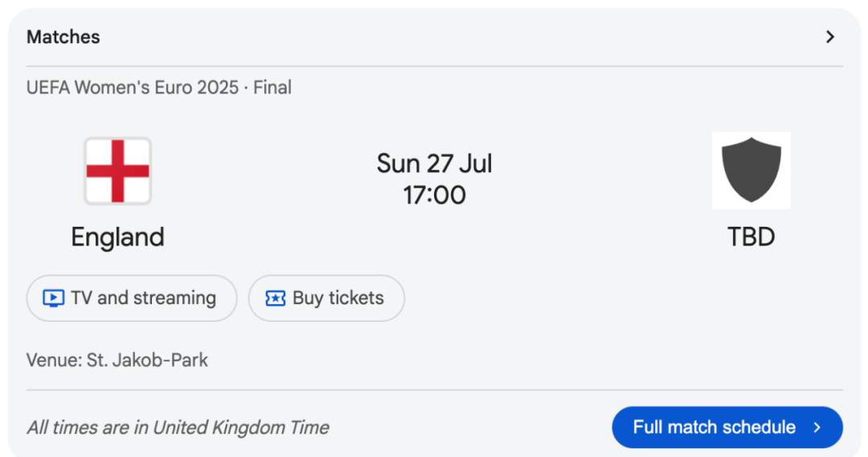Open the Matches header title

tap(63, 37)
